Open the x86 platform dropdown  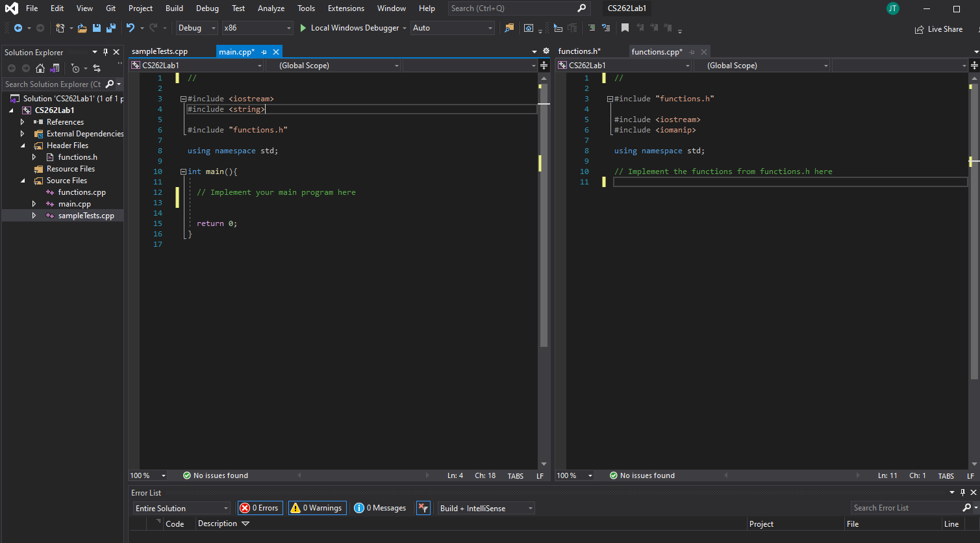(257, 28)
